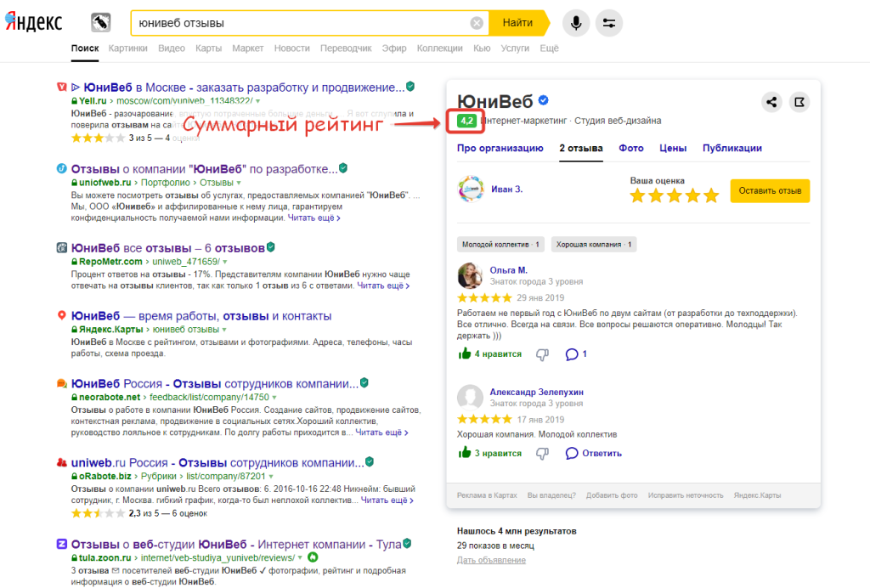
Task: Open Маркет search tab
Action: 248,48
